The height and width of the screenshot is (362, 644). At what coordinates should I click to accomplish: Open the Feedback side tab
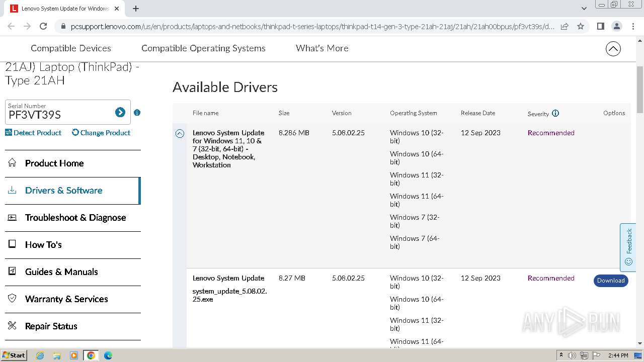click(628, 247)
